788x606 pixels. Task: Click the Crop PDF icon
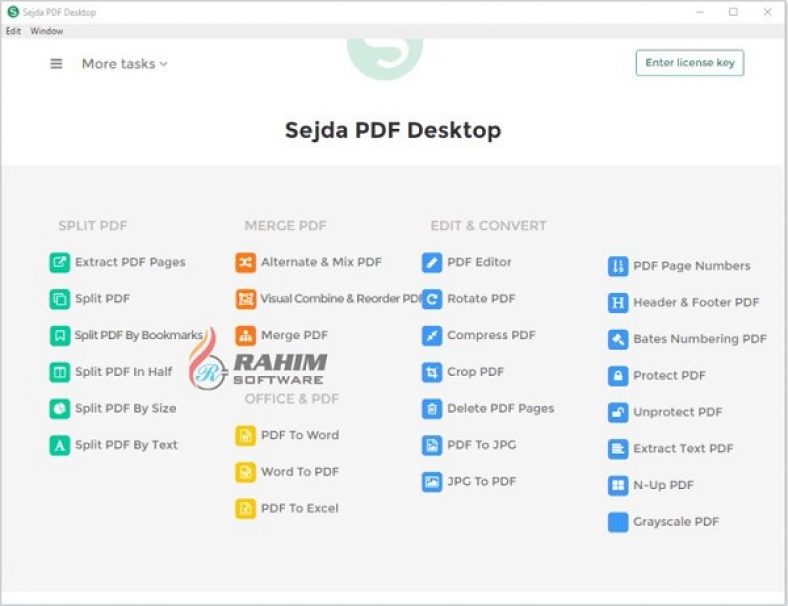[x=432, y=372]
